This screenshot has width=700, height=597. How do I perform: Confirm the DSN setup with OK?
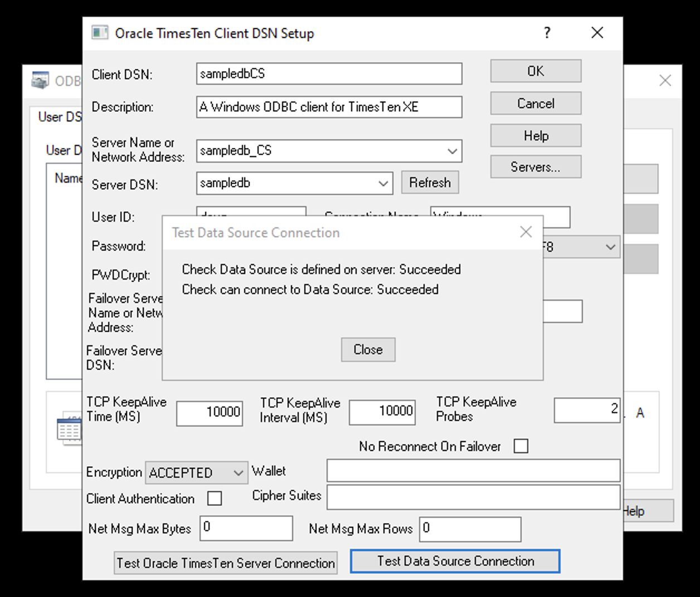[535, 71]
